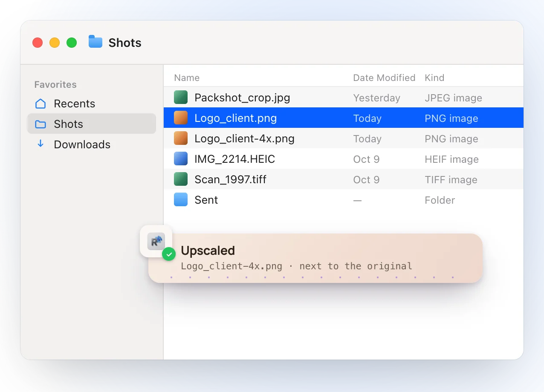Click the Recents house icon in sidebar
The width and height of the screenshot is (544, 392).
[x=41, y=104]
